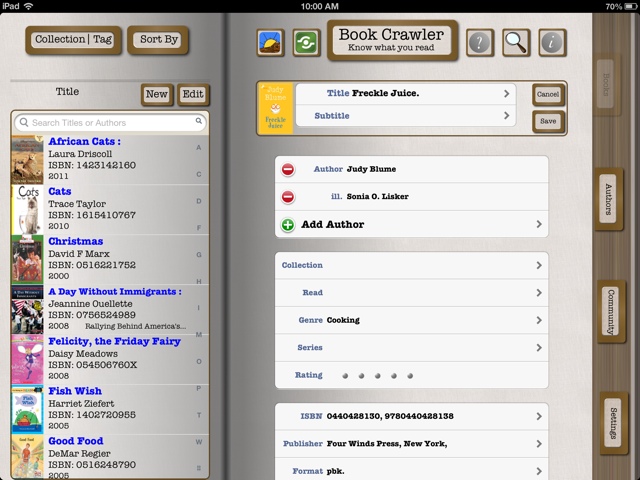Image resolution: width=640 pixels, height=480 pixels.
Task: Expand the ISBN row
Action: [411, 416]
